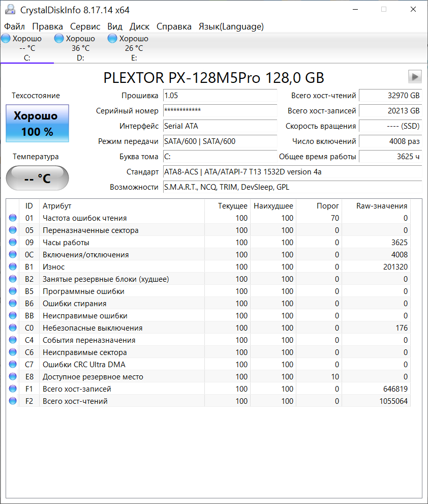Open the Вид menu

115,26
